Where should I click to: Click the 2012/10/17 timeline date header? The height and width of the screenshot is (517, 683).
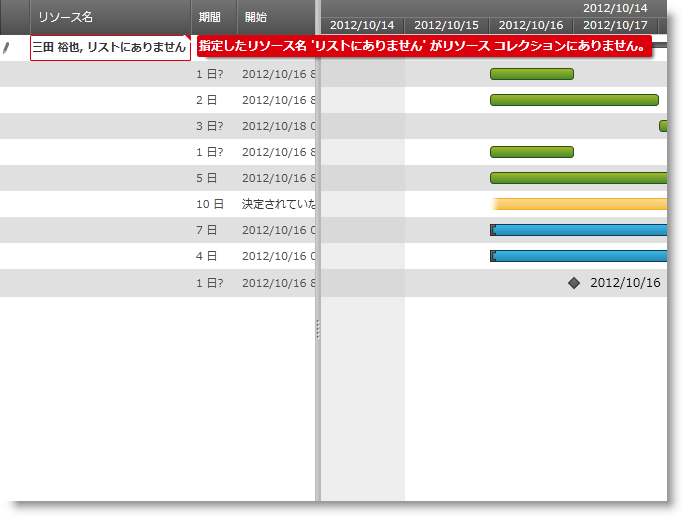pyautogui.click(x=615, y=25)
